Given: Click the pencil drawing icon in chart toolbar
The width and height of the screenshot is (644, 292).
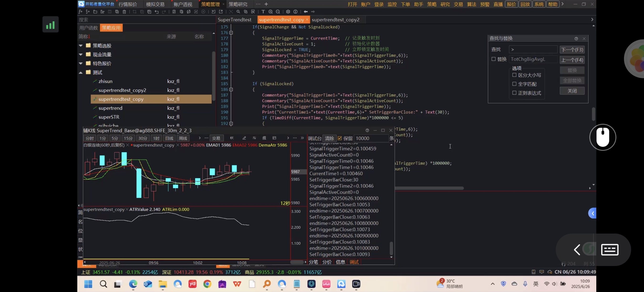Looking at the screenshot, I should tap(244, 138).
